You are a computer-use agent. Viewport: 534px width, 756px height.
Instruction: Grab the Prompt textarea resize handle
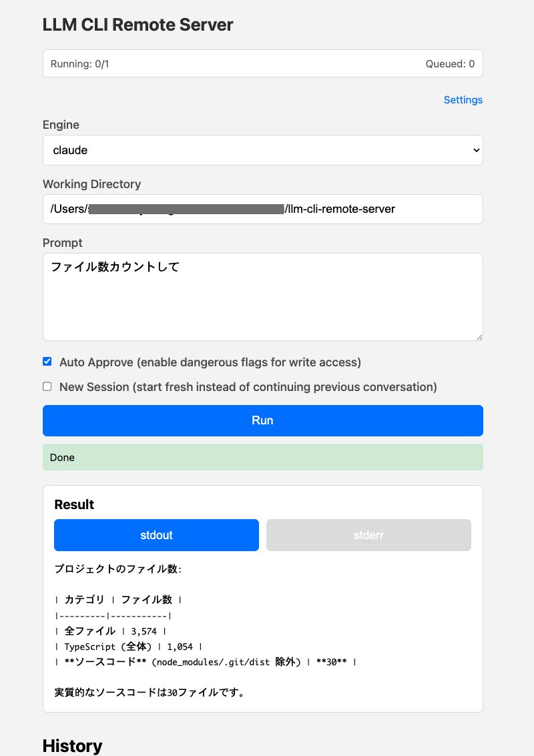click(x=479, y=337)
